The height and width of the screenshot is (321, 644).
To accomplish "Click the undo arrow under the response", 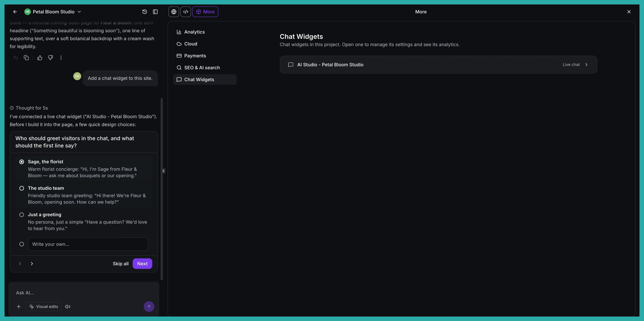I will coord(16,58).
